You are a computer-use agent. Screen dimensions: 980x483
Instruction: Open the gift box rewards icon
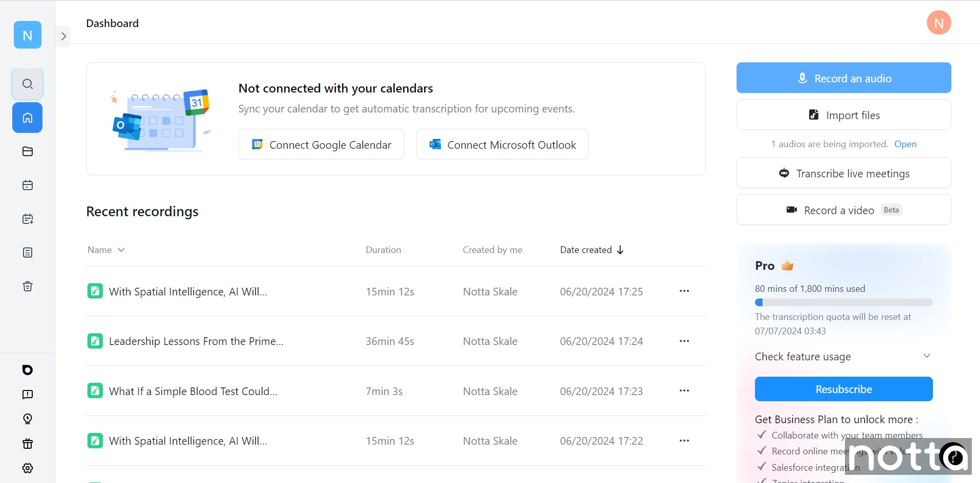tap(28, 444)
